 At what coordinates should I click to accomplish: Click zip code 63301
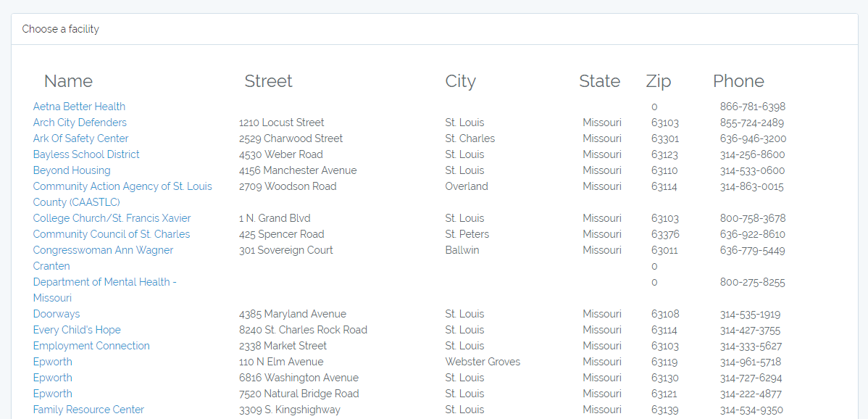665,138
